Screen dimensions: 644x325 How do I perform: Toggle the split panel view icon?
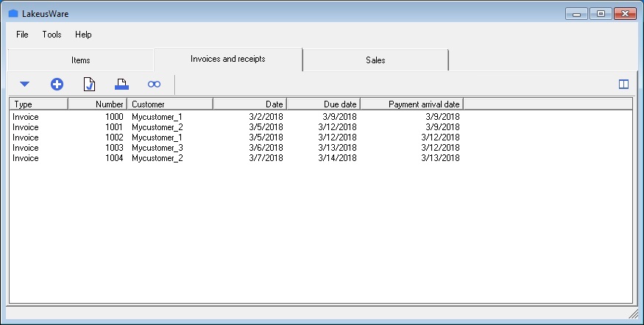[x=623, y=85]
